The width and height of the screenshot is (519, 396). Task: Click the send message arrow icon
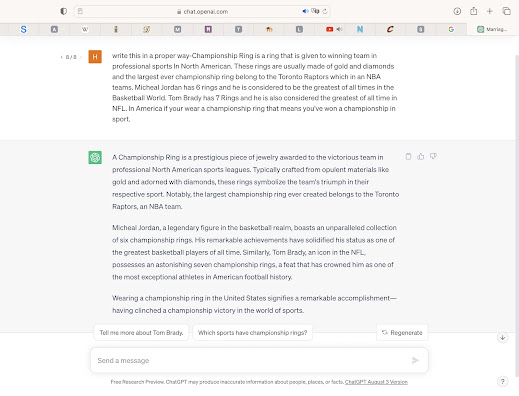(415, 360)
